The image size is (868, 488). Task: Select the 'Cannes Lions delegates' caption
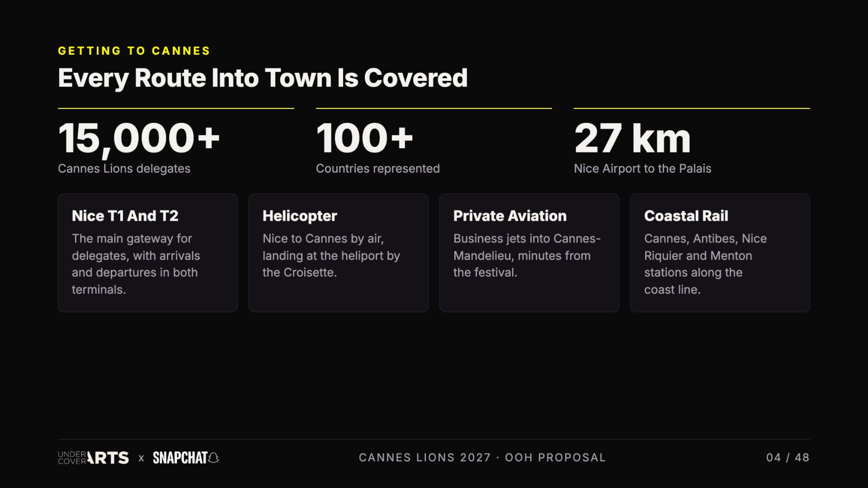124,169
